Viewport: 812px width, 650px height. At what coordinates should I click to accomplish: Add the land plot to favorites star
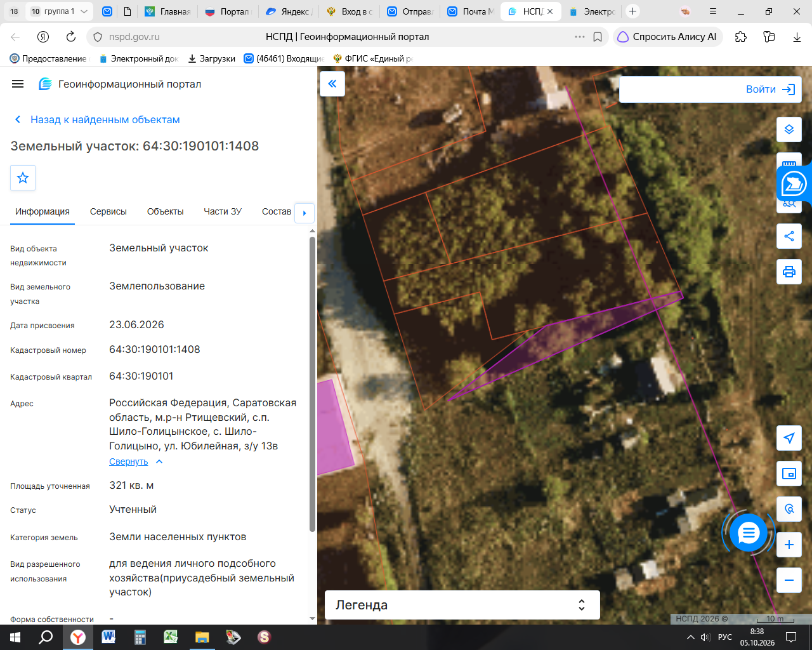[23, 178]
